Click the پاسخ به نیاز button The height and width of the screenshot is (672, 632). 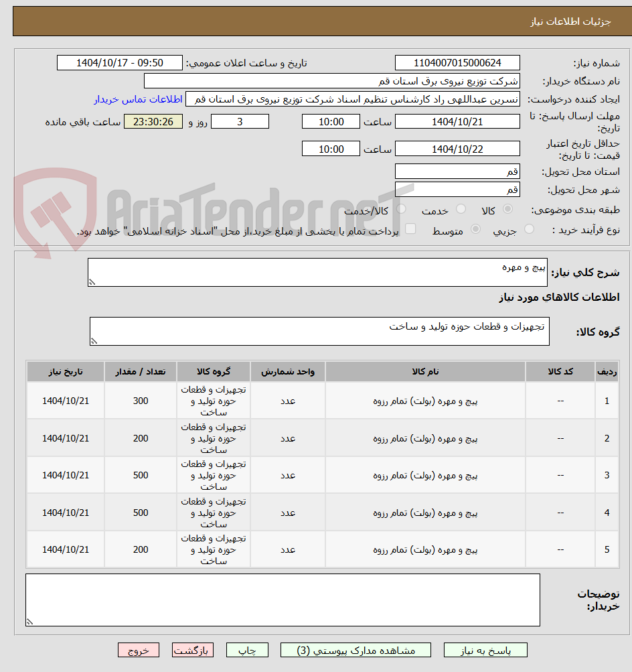pos(485,650)
